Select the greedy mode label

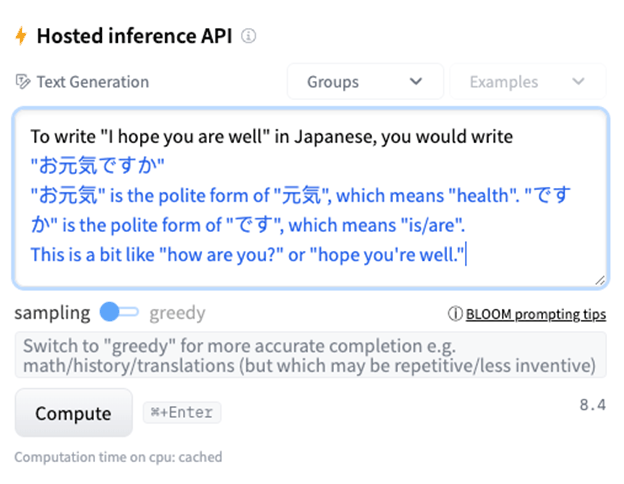(177, 313)
